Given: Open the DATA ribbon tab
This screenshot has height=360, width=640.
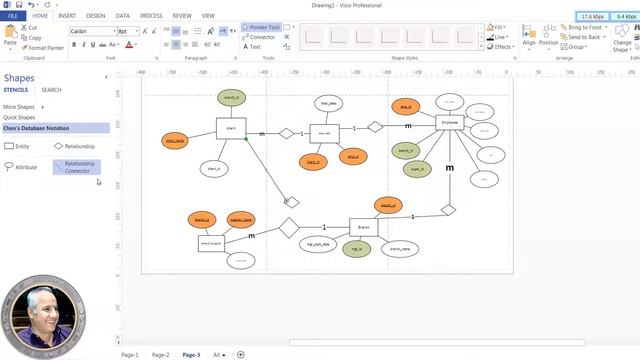Looking at the screenshot, I should pyautogui.click(x=122, y=16).
